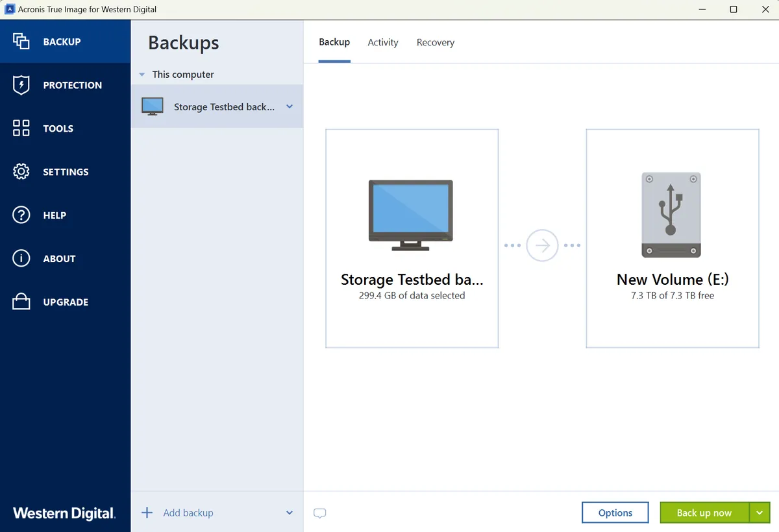The image size is (779, 532).
Task: Click the Options button
Action: 615,513
